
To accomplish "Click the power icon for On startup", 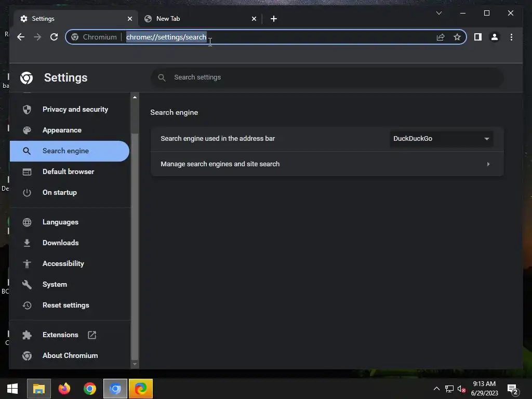I will 27,192.
